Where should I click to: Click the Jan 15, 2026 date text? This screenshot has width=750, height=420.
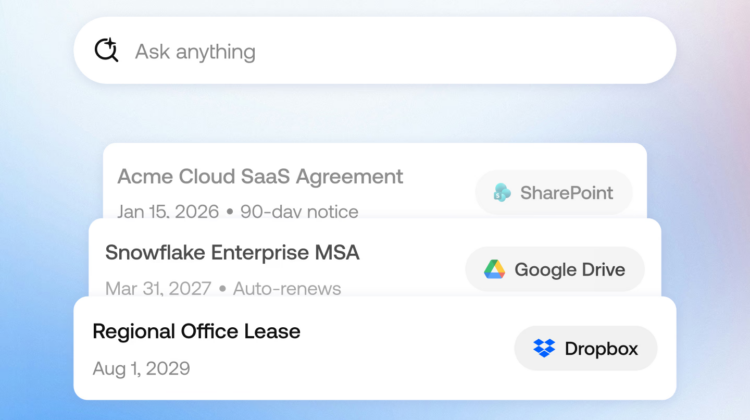168,211
